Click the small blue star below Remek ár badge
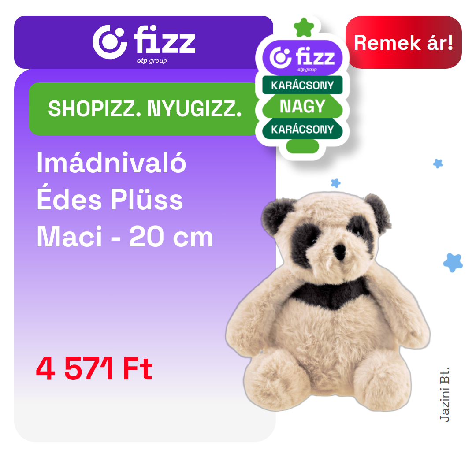Screen dimensions: 476x476 point(438,164)
